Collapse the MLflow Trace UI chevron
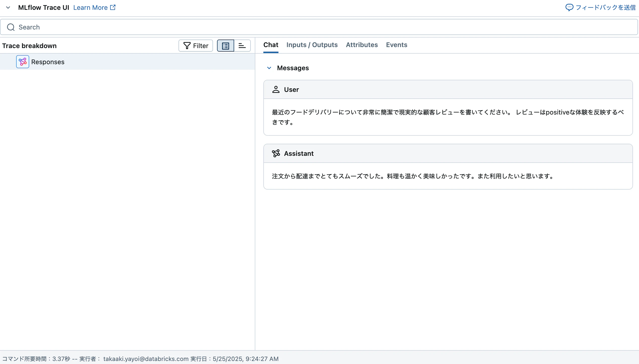The image size is (639, 364). coord(8,8)
